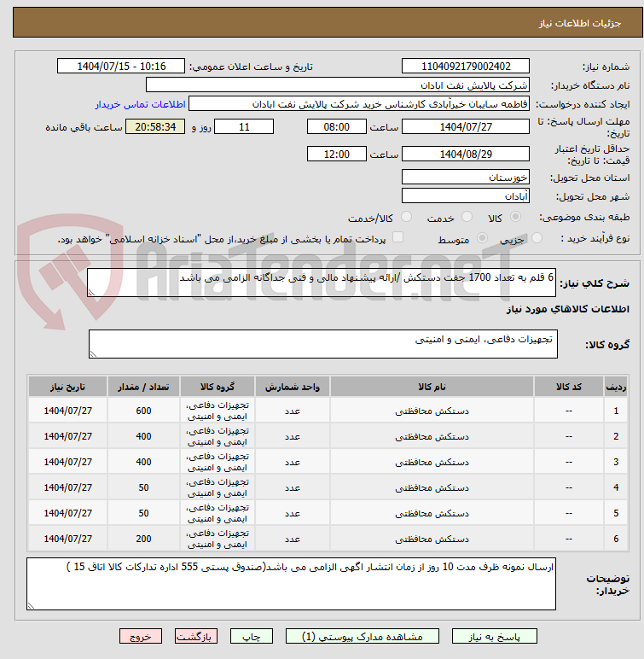This screenshot has width=644, height=659.
Task: Click the شهر محل تحویل field آبادان
Action: pyautogui.click(x=466, y=195)
